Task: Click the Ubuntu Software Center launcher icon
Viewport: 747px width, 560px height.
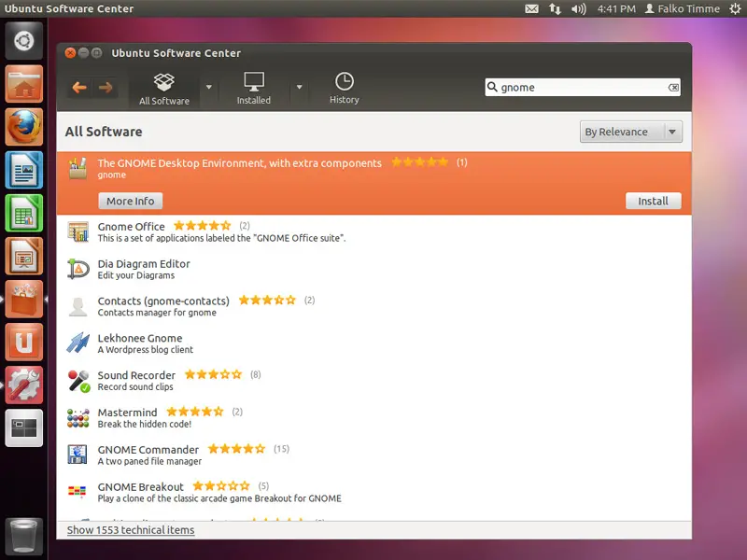Action: 24,299
